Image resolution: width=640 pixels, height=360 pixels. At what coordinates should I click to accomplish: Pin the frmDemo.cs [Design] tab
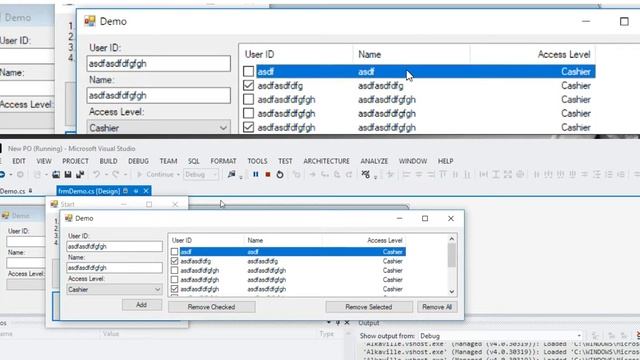pyautogui.click(x=136, y=191)
